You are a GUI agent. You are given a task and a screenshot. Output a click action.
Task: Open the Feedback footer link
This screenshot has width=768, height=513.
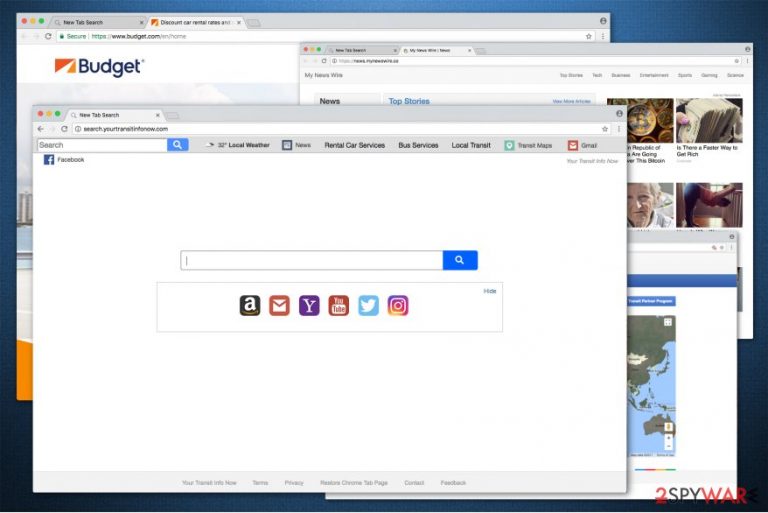[453, 483]
